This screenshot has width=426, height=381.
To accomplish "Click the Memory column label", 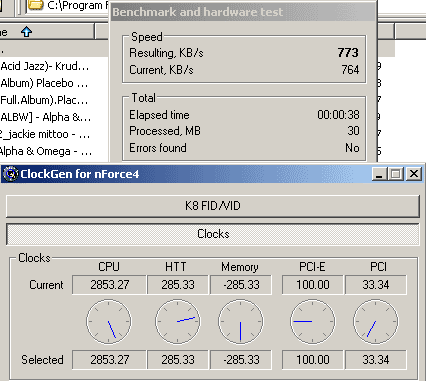I will (x=240, y=267).
